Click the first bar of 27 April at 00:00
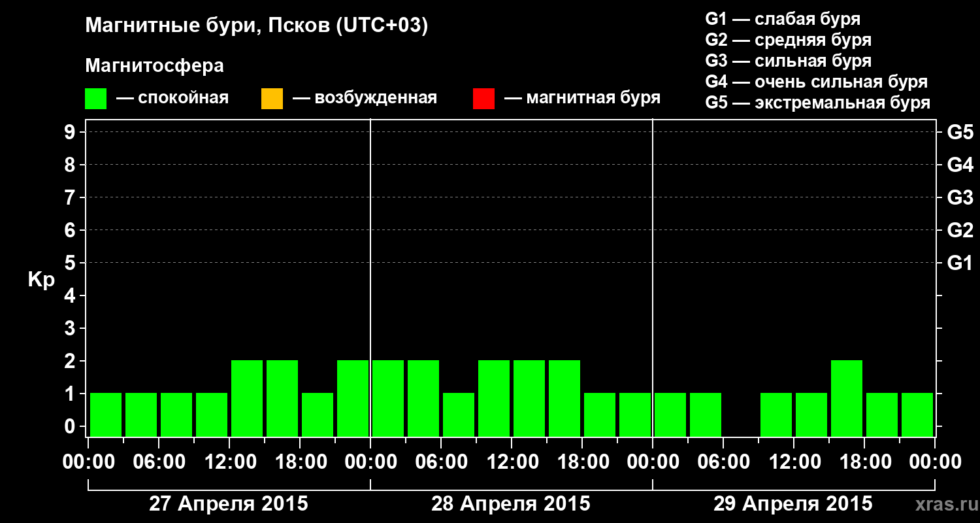 (x=106, y=414)
